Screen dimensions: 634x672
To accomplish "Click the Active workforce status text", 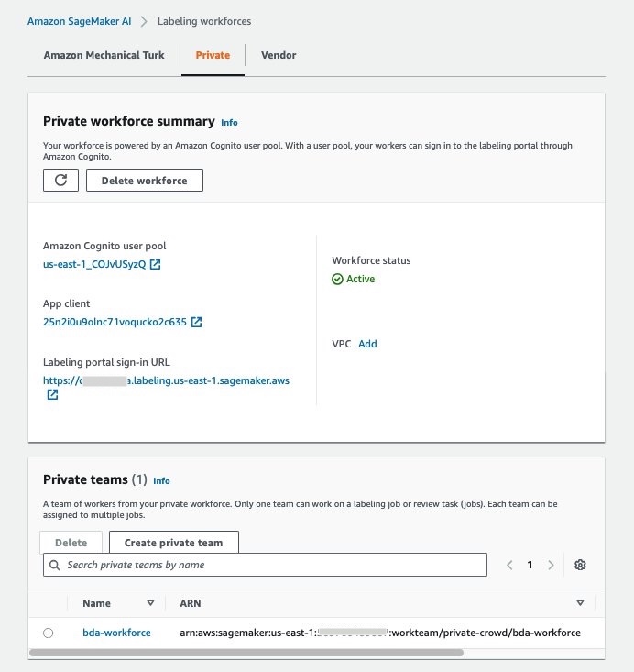I will click(360, 279).
